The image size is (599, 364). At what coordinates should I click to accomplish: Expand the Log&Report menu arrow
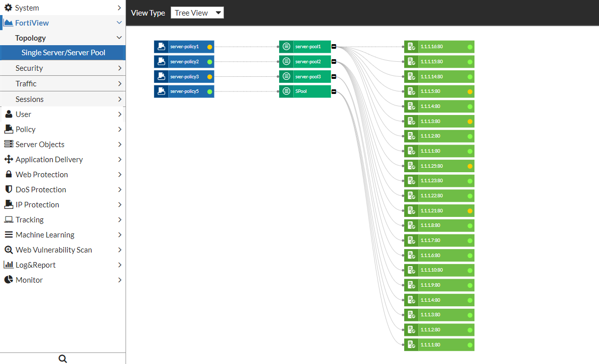(119, 265)
